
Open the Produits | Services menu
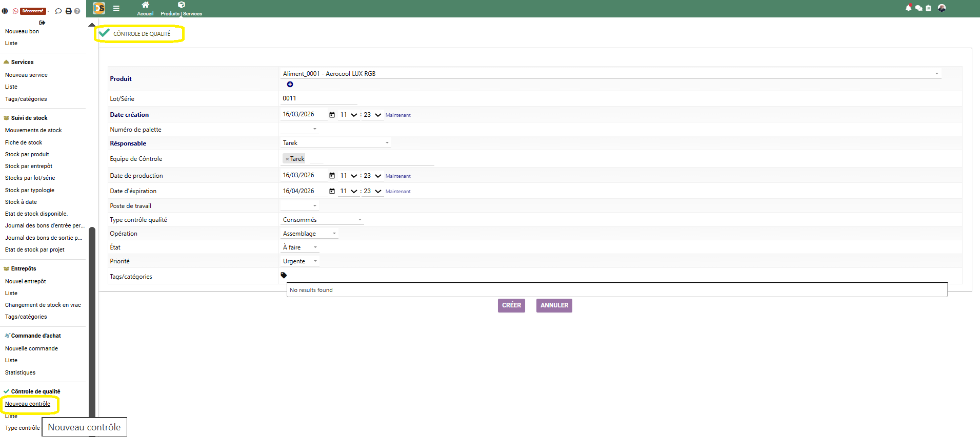[x=181, y=9]
